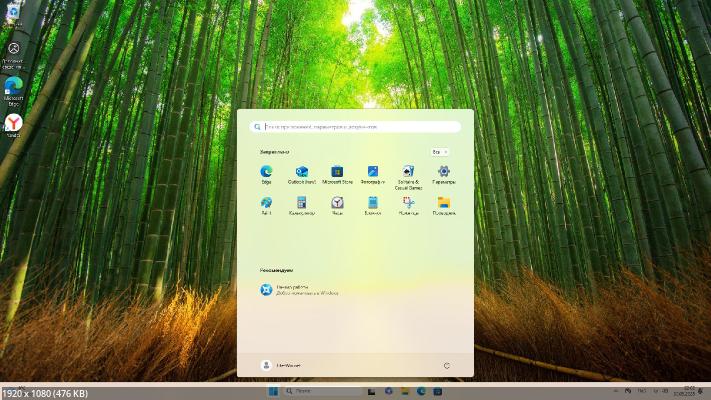Open File Explorer from pinned apps

click(443, 203)
